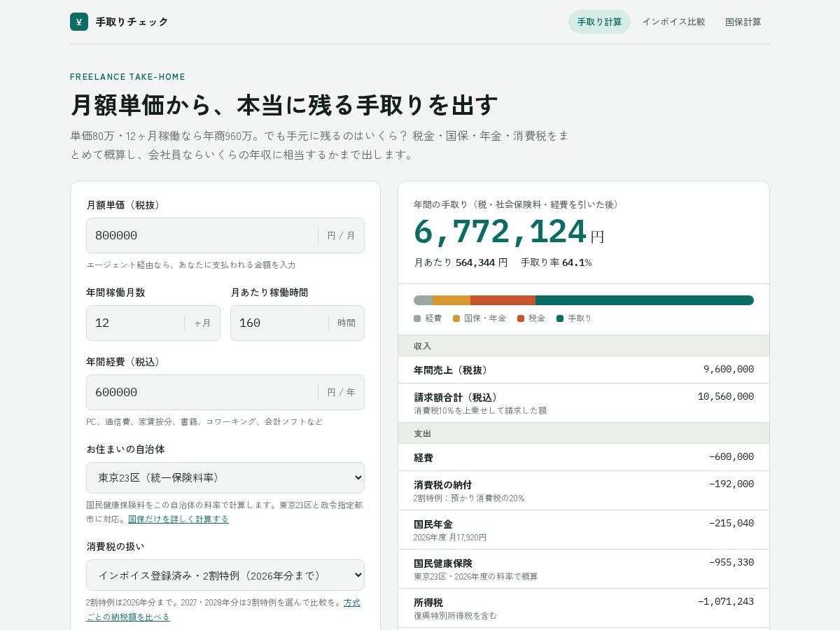This screenshot has width=840, height=630.
Task: Expand the 消費税の扱い dropdown
Action: click(x=225, y=575)
